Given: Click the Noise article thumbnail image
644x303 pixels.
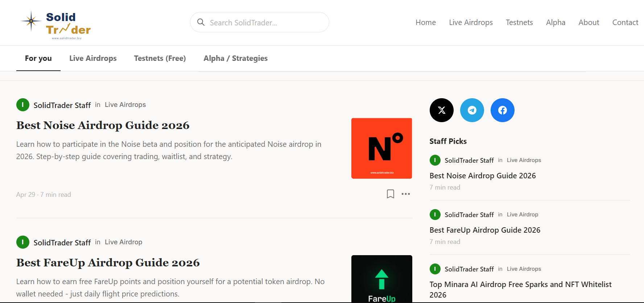Looking at the screenshot, I should click(382, 148).
